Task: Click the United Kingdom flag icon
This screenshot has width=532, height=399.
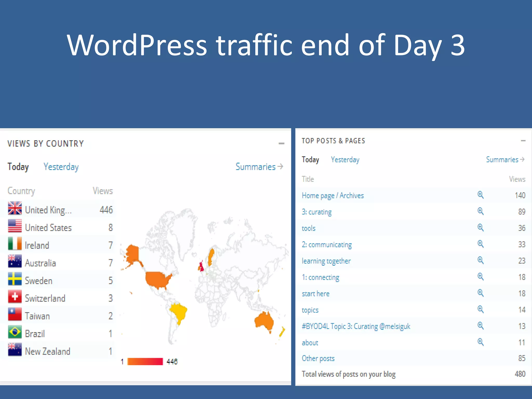Action: coord(15,208)
